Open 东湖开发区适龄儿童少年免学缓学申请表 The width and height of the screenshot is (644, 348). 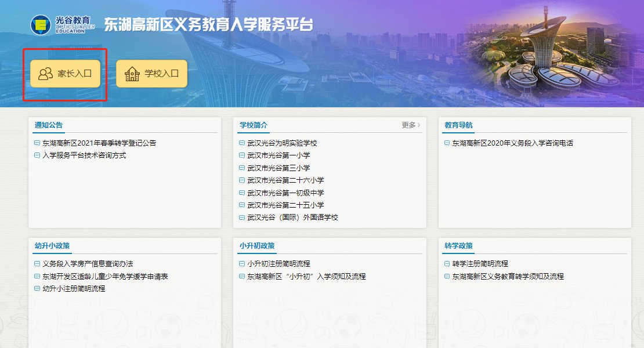coord(105,276)
